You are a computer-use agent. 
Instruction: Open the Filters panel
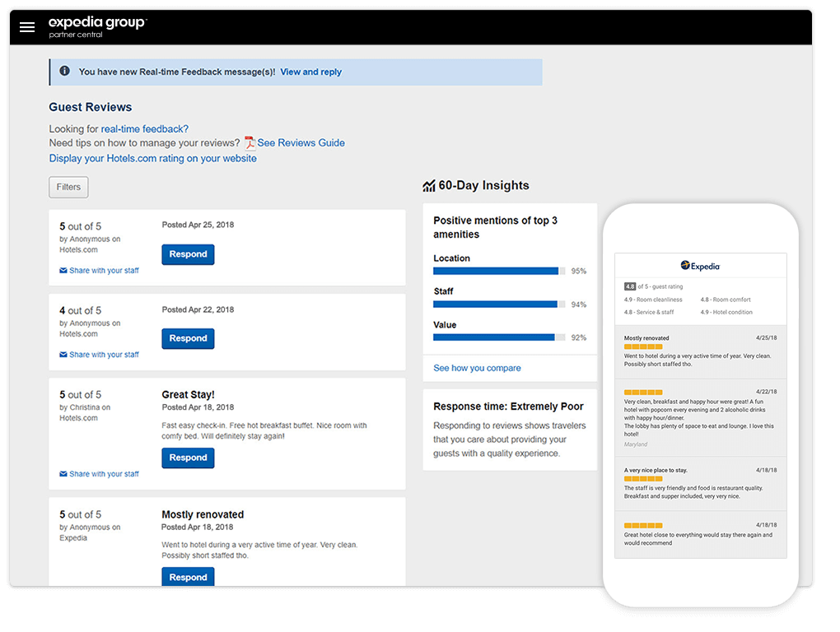tap(68, 187)
